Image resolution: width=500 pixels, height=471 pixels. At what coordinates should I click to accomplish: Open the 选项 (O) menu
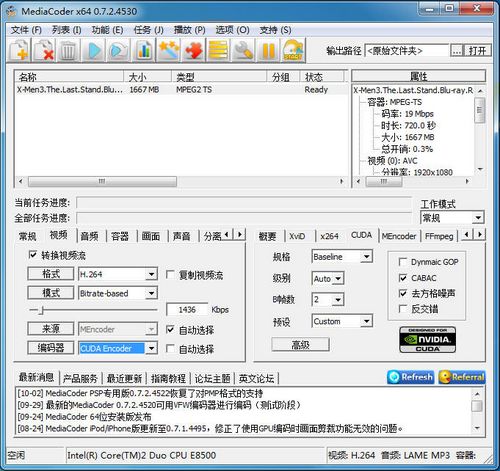pyautogui.click(x=232, y=30)
